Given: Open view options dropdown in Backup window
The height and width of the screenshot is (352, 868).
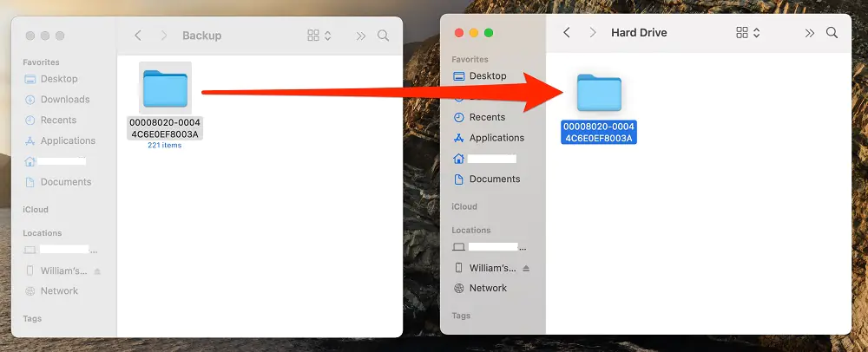Looking at the screenshot, I should [x=319, y=36].
